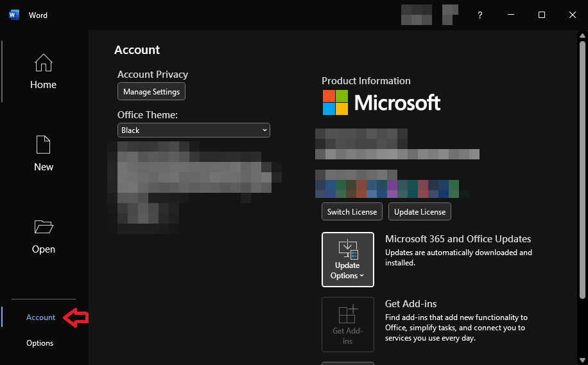Click the Word logo in the title bar
The height and width of the screenshot is (365, 588).
14,15
